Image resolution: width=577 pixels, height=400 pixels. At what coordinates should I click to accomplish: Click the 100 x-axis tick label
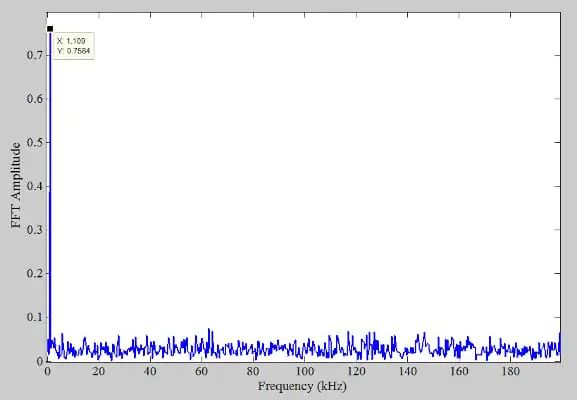pyautogui.click(x=304, y=371)
